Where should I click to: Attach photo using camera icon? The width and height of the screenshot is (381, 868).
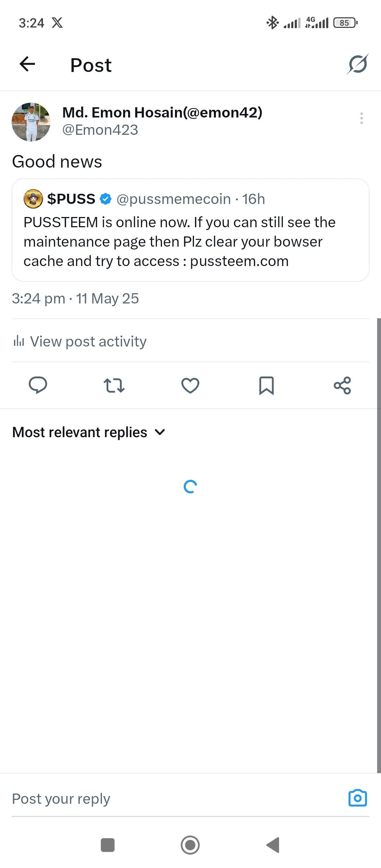click(x=358, y=798)
